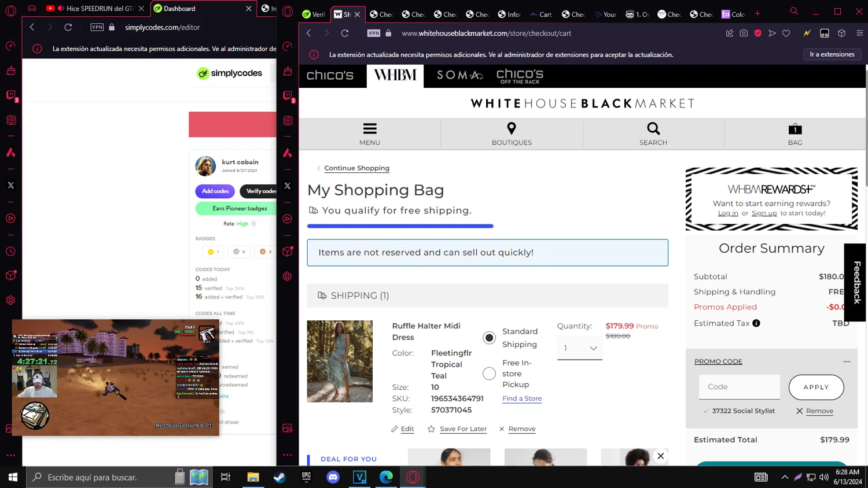868x488 pixels.
Task: Select Free In-store Pickup radio option
Action: point(490,374)
